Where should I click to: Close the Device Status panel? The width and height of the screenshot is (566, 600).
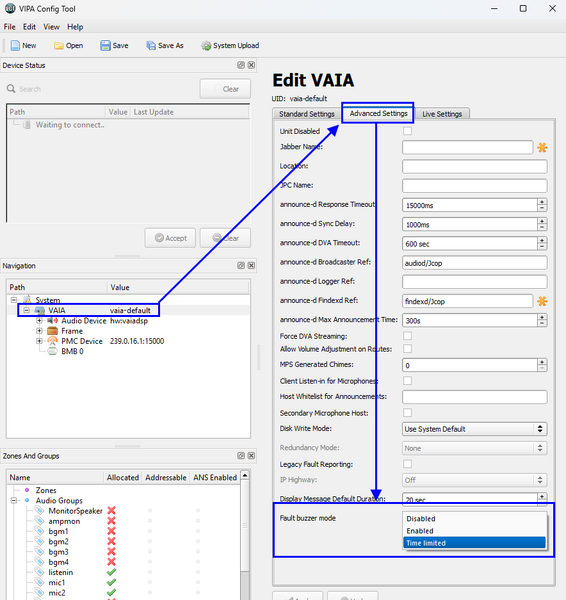[x=251, y=65]
